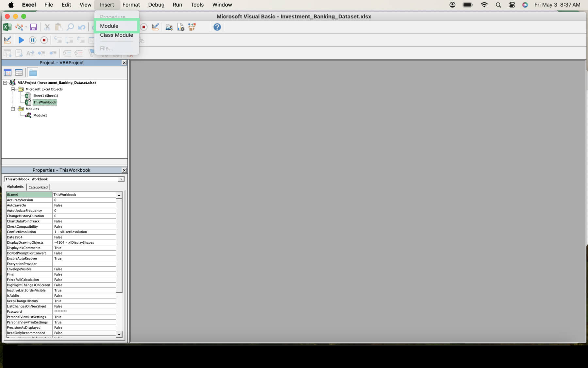Open the ThisWorkbook object dropdown
The height and width of the screenshot is (368, 588).
121,179
